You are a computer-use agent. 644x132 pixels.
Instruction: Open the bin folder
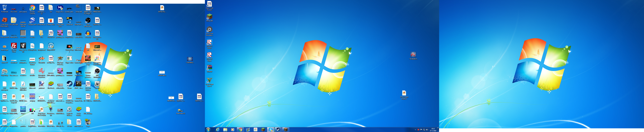51,9
